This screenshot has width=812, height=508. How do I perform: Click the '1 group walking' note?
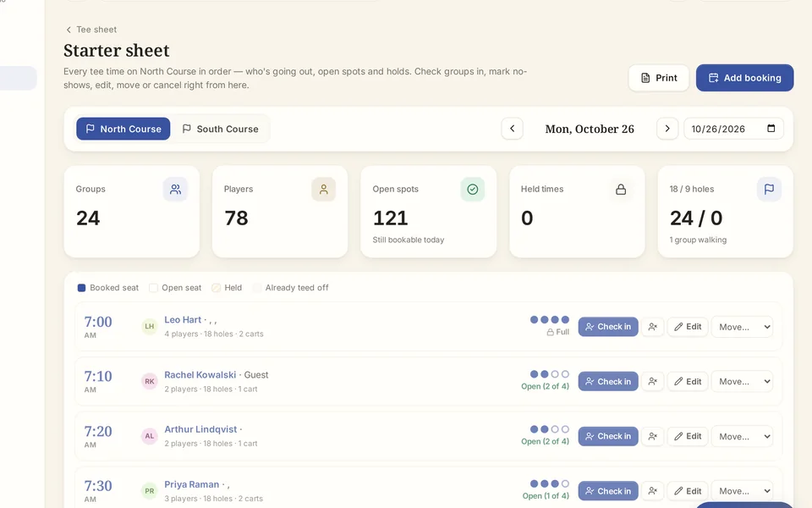click(x=698, y=240)
